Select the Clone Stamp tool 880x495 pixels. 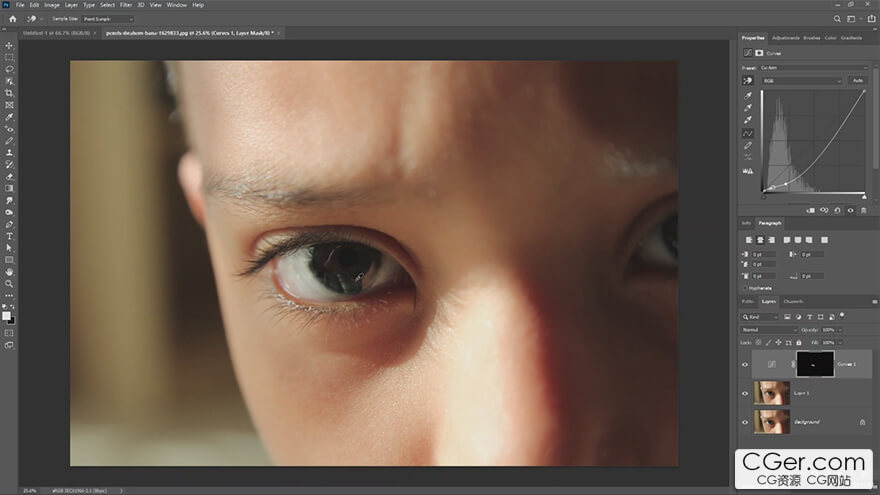(x=9, y=153)
